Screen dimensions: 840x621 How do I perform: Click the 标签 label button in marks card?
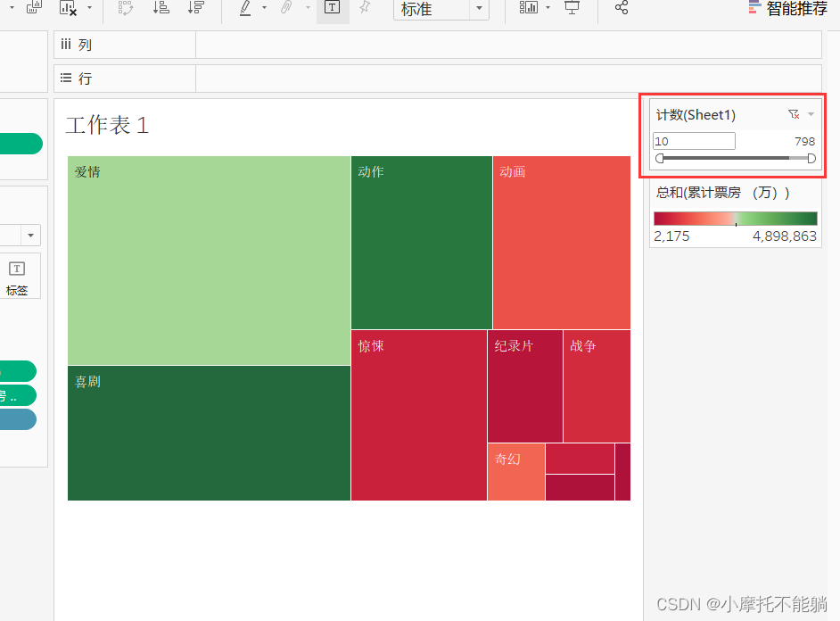(x=17, y=277)
